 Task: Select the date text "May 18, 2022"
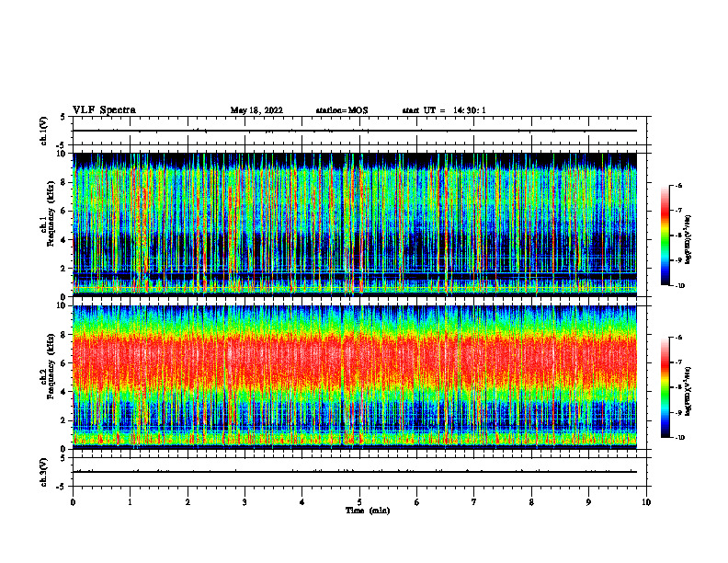tap(256, 110)
